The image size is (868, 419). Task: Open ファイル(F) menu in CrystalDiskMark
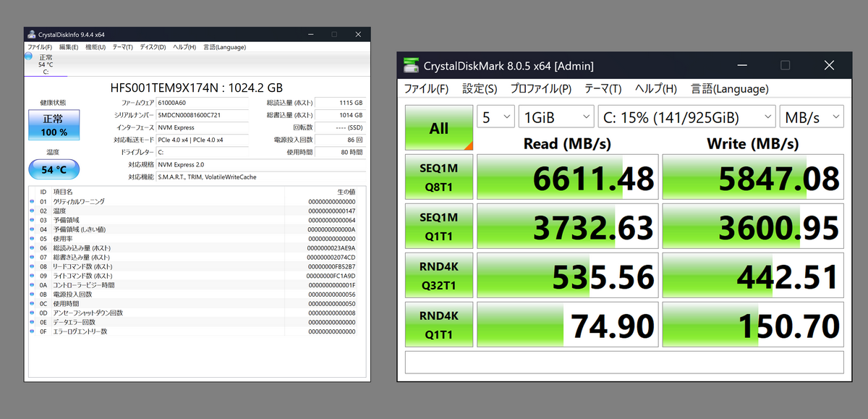426,89
